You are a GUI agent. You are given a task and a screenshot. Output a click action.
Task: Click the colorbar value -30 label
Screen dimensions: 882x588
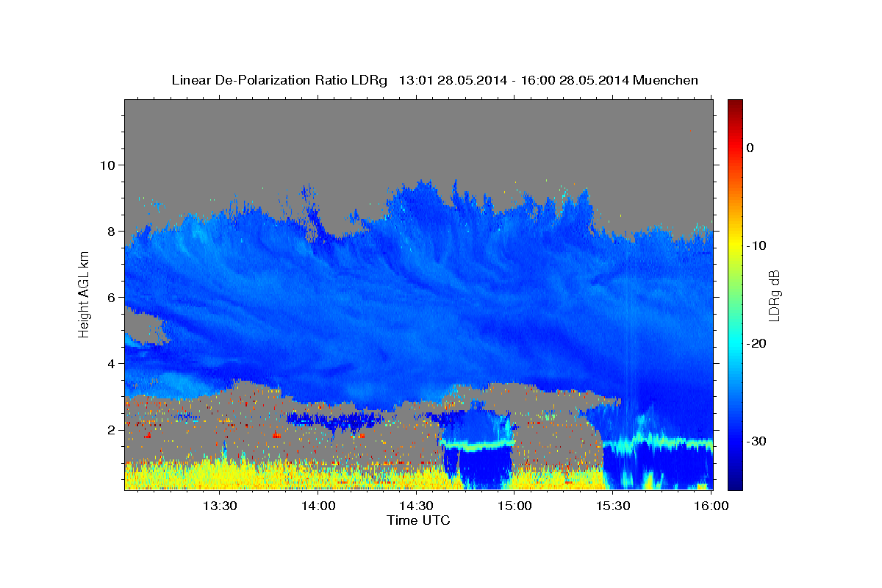point(757,441)
